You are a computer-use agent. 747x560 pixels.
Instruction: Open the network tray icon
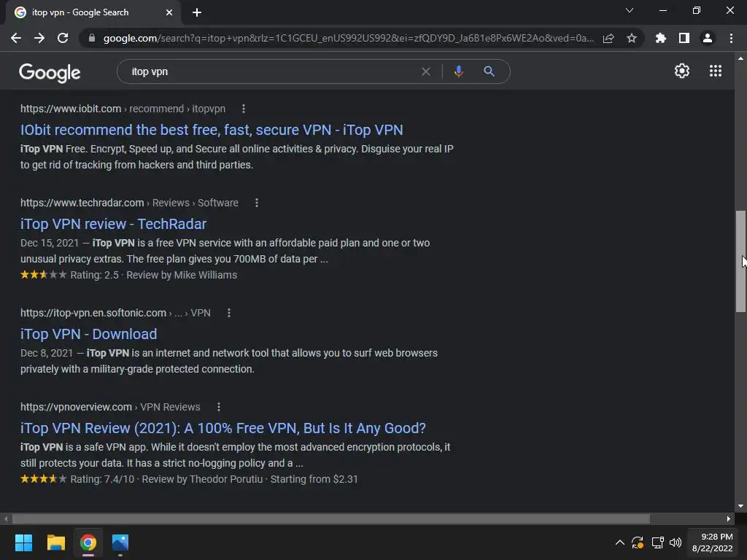[x=657, y=542]
